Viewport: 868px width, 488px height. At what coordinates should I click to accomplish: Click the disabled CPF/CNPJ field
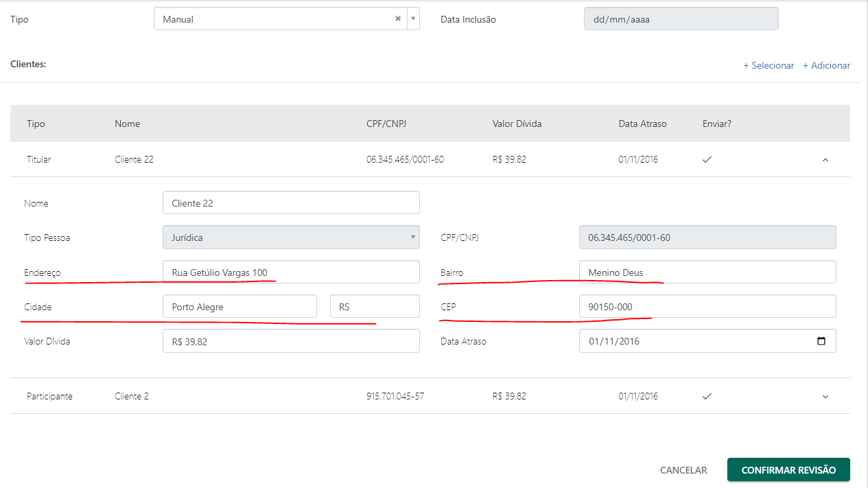click(x=707, y=237)
